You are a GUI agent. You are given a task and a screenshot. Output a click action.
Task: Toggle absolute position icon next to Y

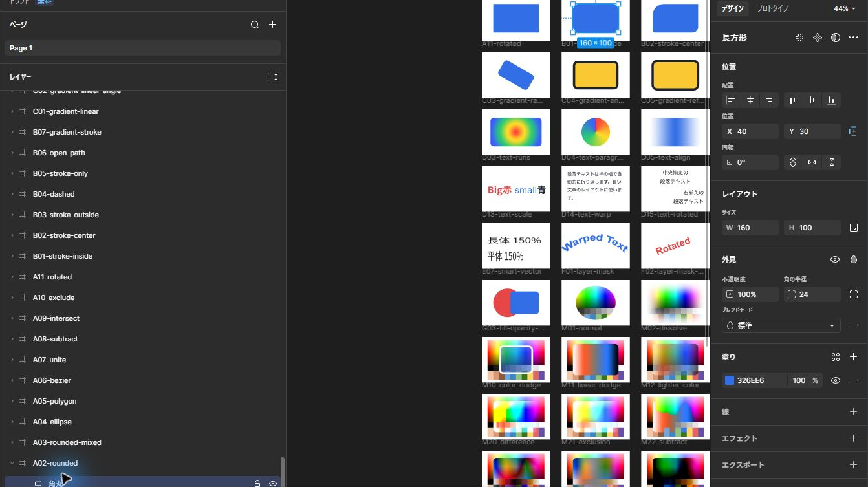[853, 131]
